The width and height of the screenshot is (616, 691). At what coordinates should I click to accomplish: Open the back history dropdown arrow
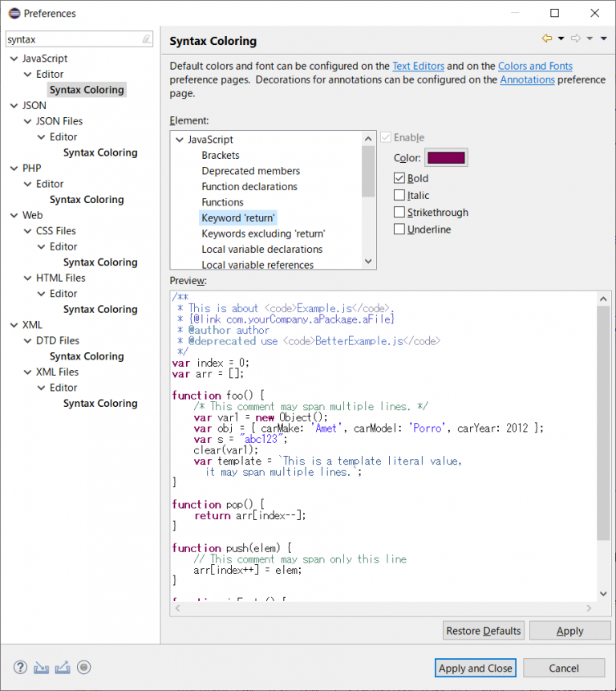pyautogui.click(x=561, y=39)
